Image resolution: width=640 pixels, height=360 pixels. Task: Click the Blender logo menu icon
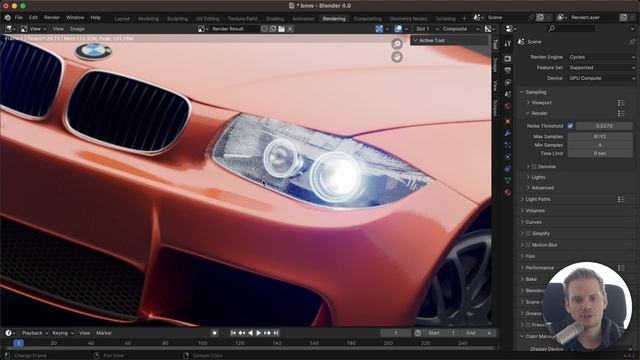7,18
